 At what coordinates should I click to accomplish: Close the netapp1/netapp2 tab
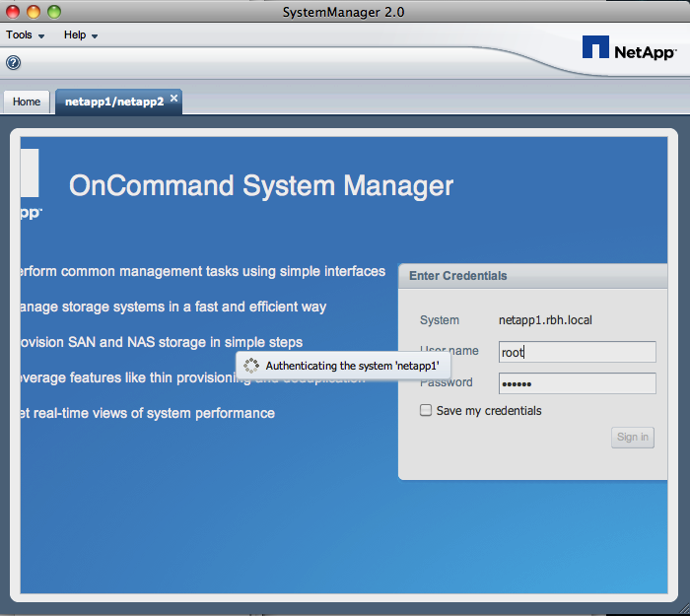[x=174, y=99]
